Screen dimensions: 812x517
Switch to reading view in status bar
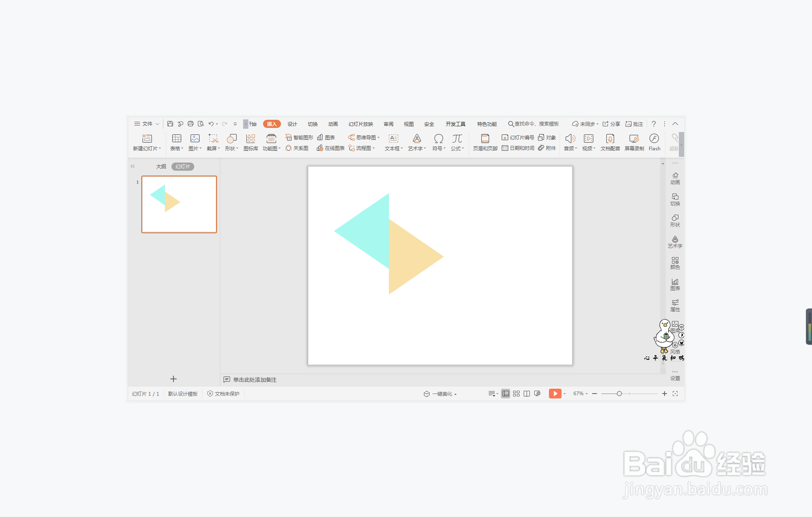[x=527, y=394]
